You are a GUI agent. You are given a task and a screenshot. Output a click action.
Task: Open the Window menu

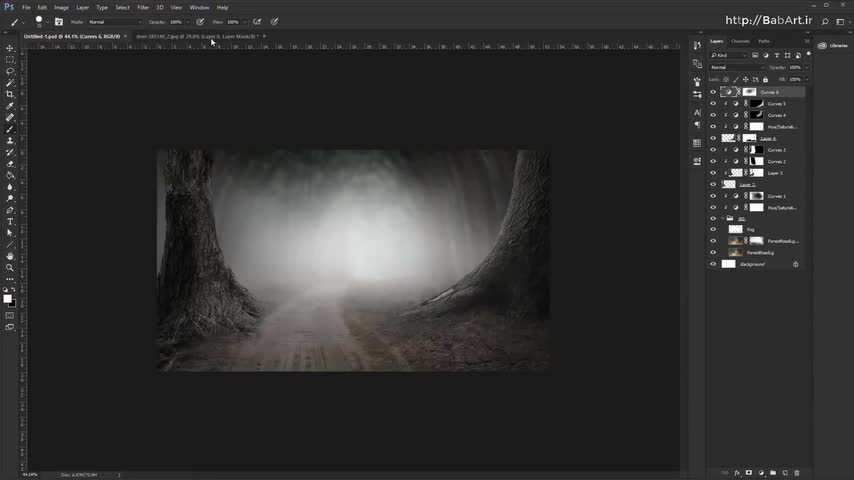click(199, 8)
